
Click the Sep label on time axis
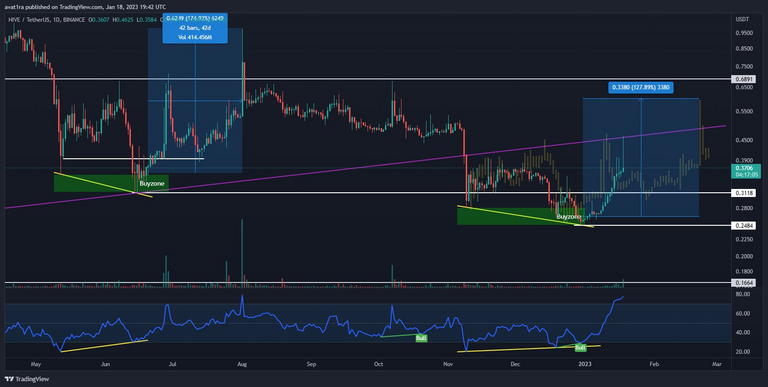coord(312,364)
